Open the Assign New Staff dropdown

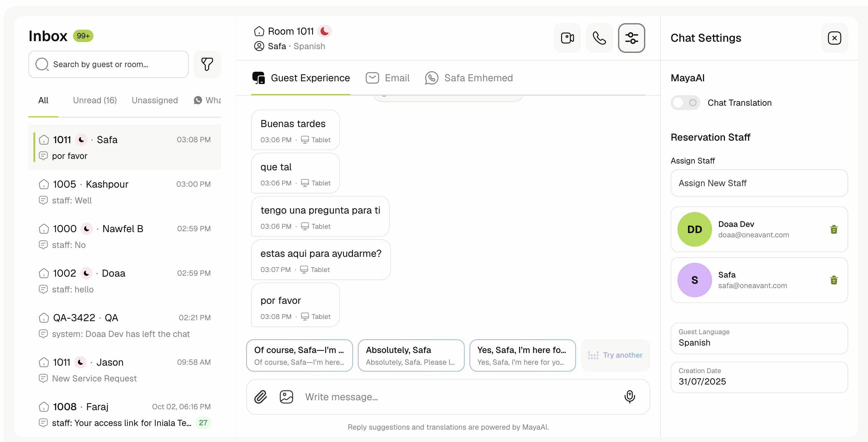[759, 183]
